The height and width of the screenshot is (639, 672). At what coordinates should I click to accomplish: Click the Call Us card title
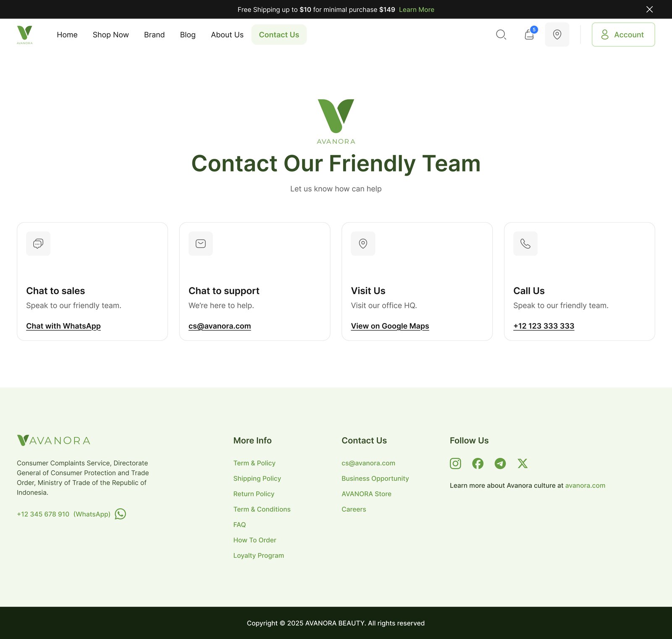tap(529, 291)
